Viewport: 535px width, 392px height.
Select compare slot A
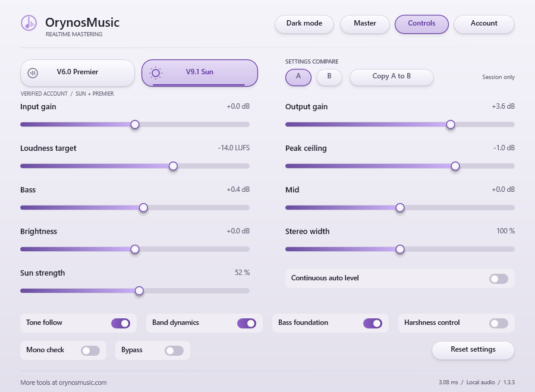coord(298,77)
